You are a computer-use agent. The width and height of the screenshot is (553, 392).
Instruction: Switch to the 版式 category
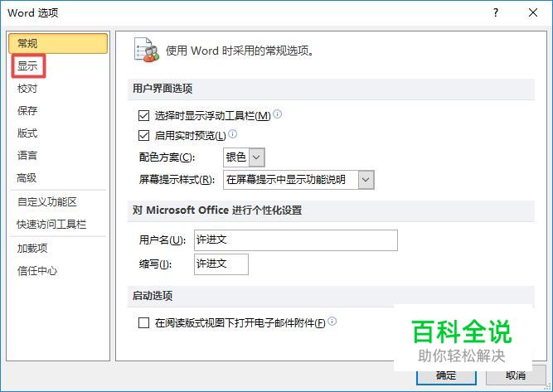27,133
